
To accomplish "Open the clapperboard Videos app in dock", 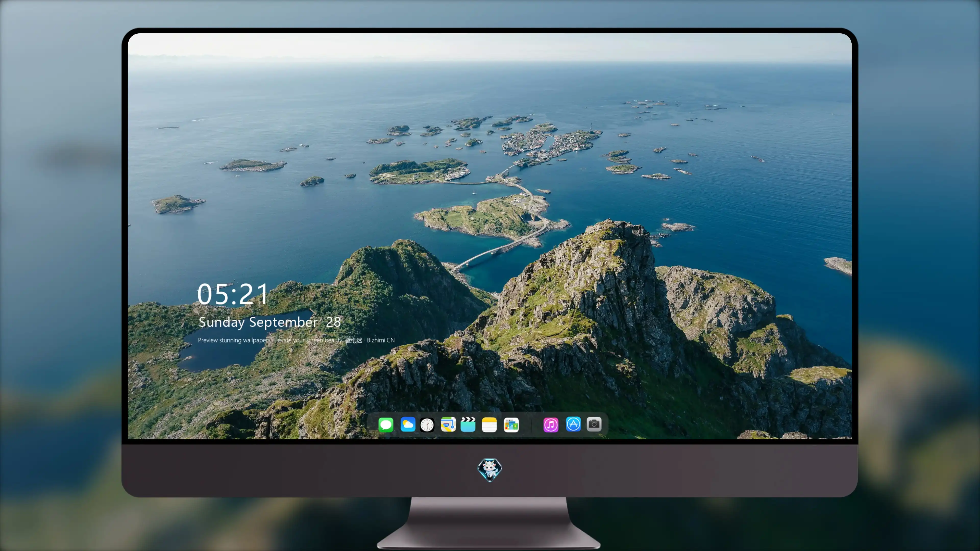I will click(x=468, y=424).
